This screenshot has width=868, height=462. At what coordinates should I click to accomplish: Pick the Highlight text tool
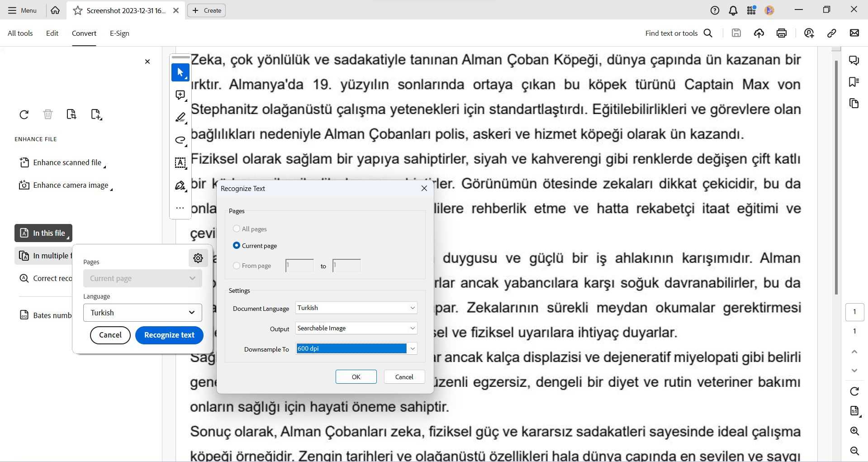(180, 118)
